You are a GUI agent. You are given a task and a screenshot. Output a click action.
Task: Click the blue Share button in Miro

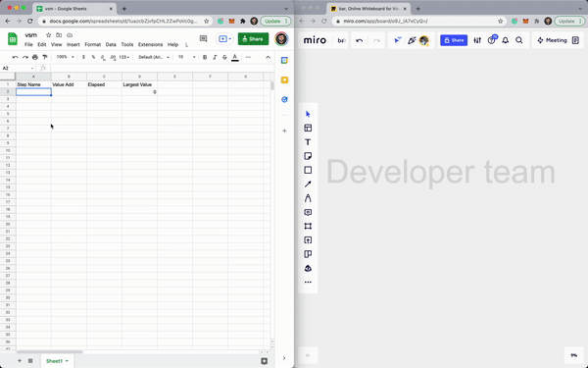[x=454, y=40]
